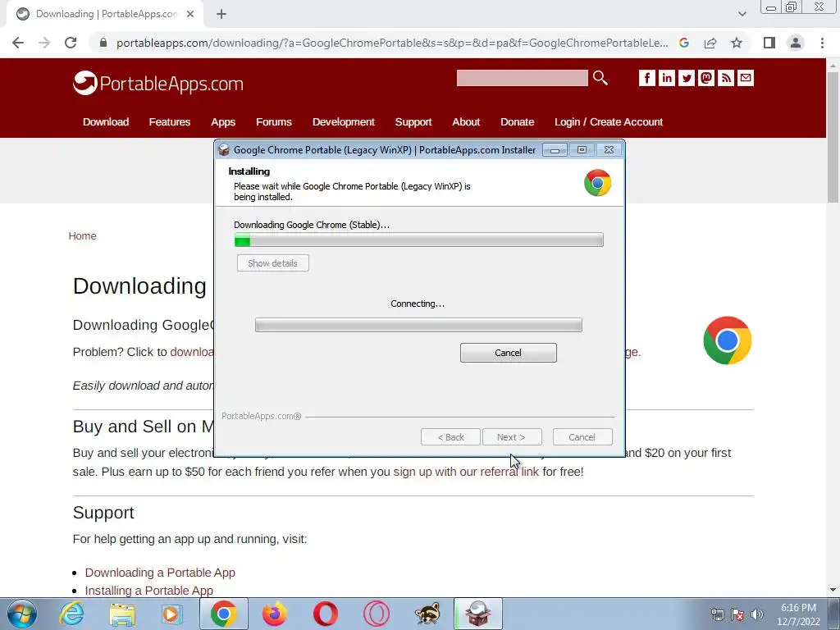The height and width of the screenshot is (630, 840).
Task: Open the browser side panel icon
Action: (769, 43)
